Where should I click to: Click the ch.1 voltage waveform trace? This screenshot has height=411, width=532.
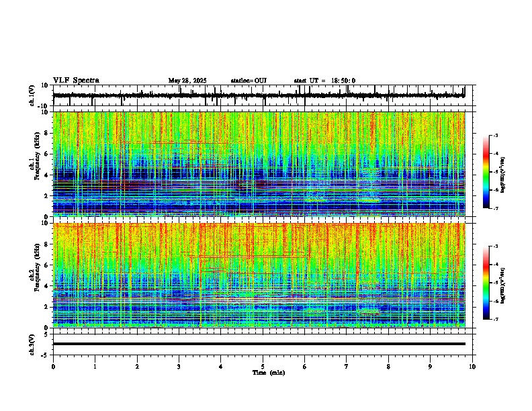point(259,95)
